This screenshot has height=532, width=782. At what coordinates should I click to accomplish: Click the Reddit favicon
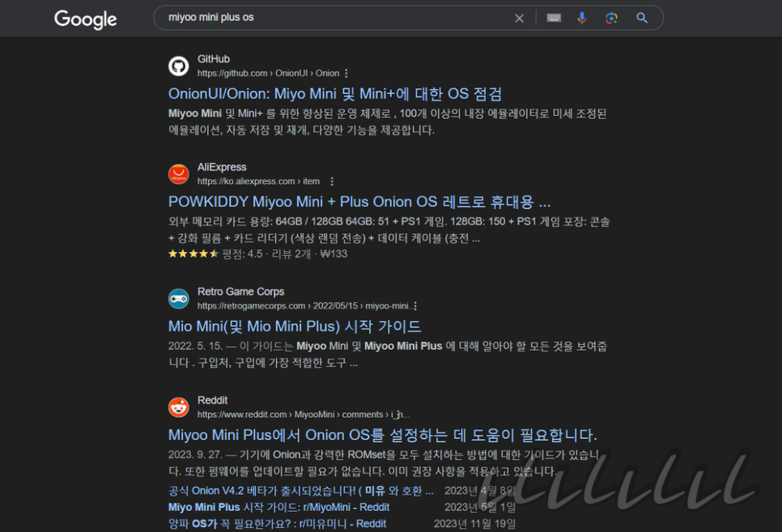pyautogui.click(x=179, y=407)
